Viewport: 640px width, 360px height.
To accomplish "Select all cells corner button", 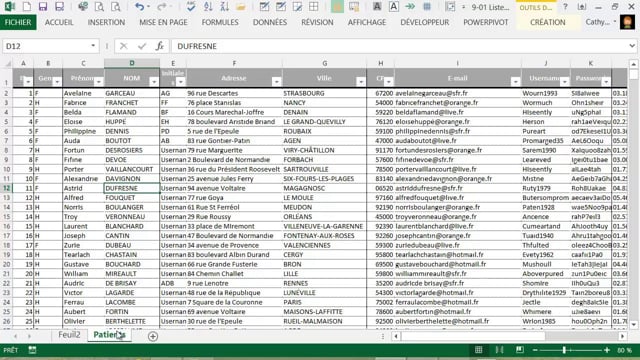I will click(x=7, y=63).
